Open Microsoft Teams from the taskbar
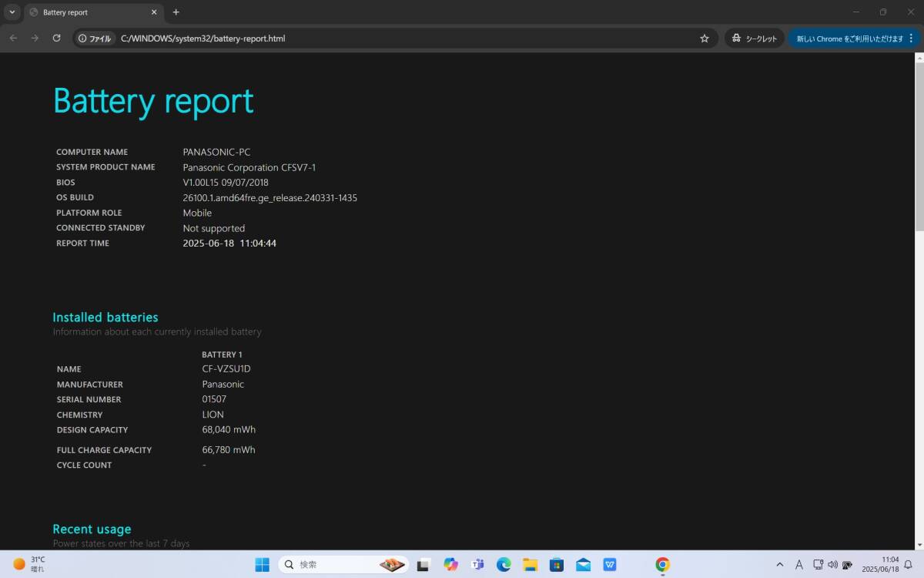 click(x=477, y=564)
